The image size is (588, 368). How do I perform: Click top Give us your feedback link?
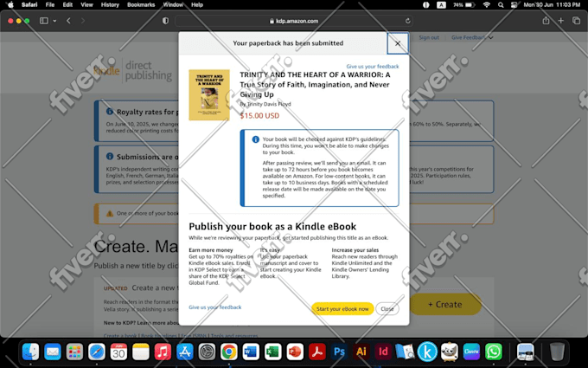[x=373, y=66]
